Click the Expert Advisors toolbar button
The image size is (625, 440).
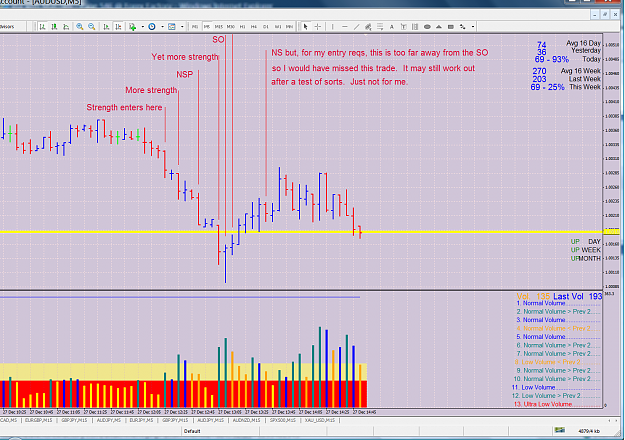coord(9,27)
